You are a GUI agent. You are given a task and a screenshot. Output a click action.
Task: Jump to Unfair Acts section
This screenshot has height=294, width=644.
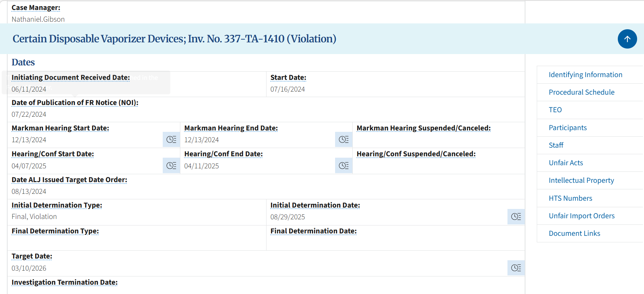click(566, 163)
